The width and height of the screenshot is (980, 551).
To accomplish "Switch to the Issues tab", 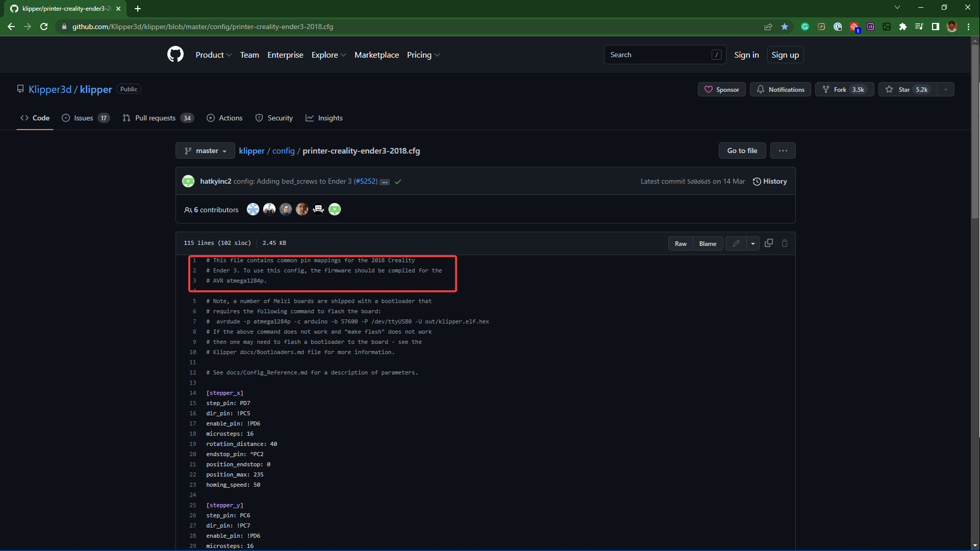I will tap(85, 118).
